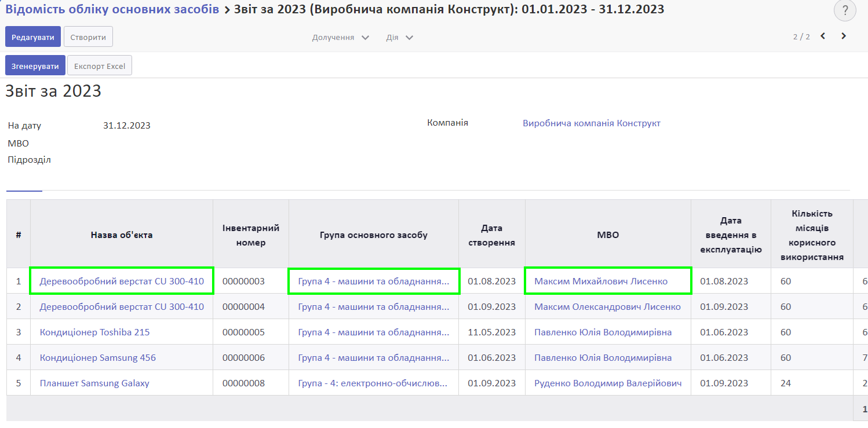The width and height of the screenshot is (868, 428).
Task: Click the Створити button
Action: click(88, 37)
